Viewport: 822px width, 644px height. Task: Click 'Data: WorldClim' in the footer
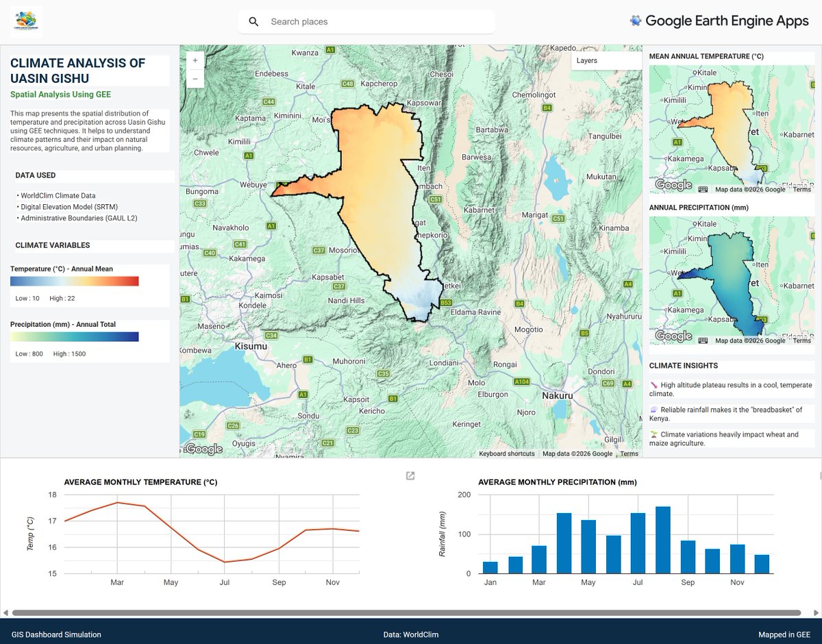[410, 634]
